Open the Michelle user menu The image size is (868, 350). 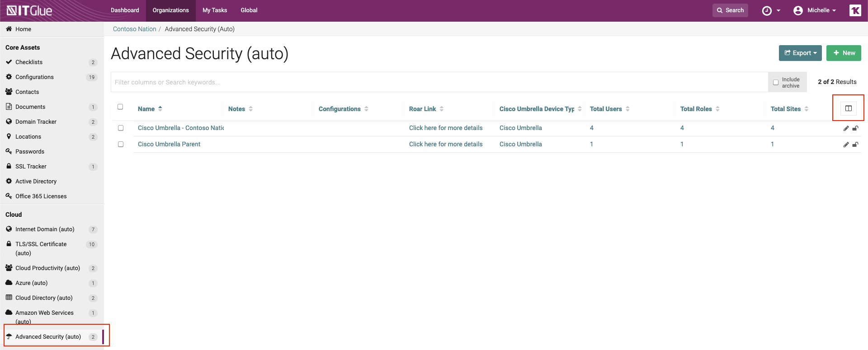(815, 10)
